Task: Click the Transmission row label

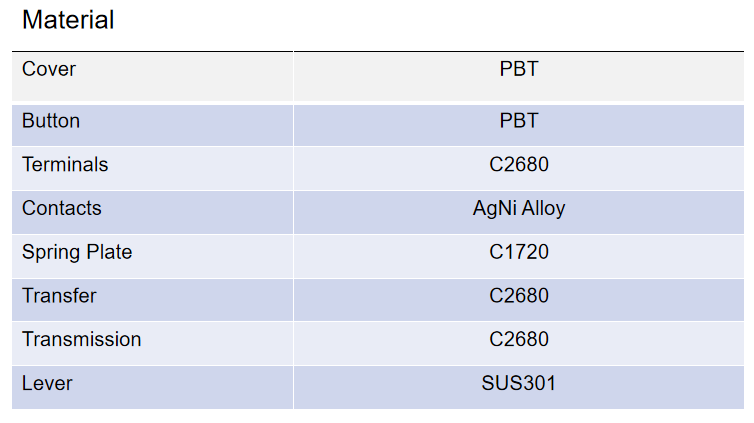Action: [81, 339]
